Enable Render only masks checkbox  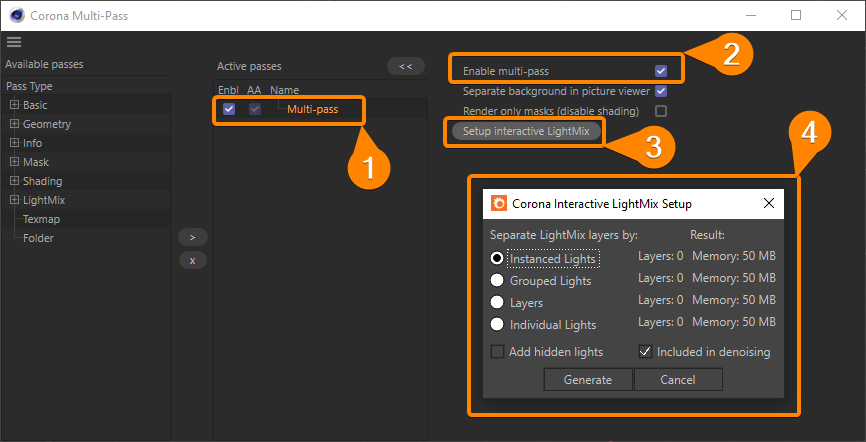(x=661, y=111)
